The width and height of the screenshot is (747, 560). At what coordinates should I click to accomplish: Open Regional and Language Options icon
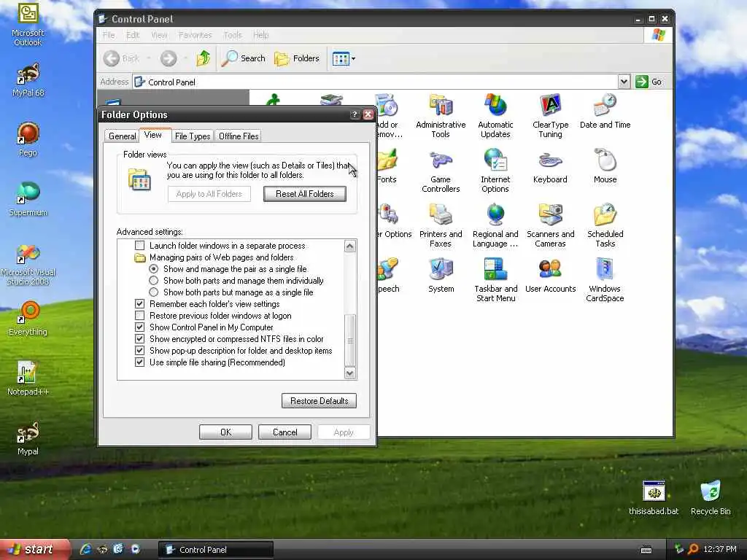point(495,226)
